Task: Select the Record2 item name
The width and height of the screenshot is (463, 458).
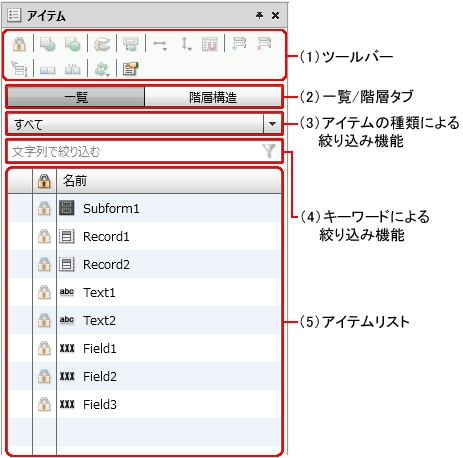Action: coord(106,265)
